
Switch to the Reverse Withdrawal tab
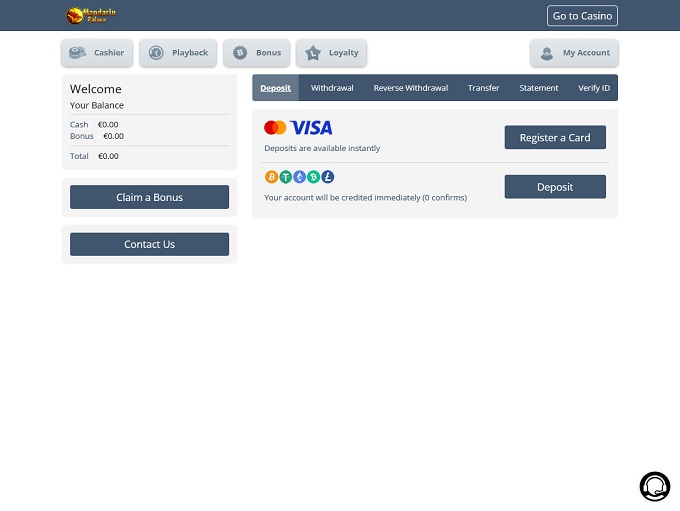410,88
